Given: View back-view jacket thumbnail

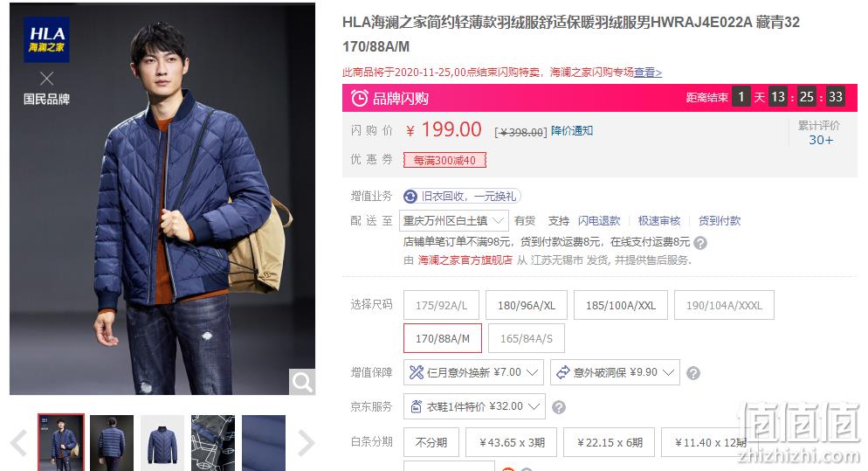Looking at the screenshot, I should pos(112,443).
